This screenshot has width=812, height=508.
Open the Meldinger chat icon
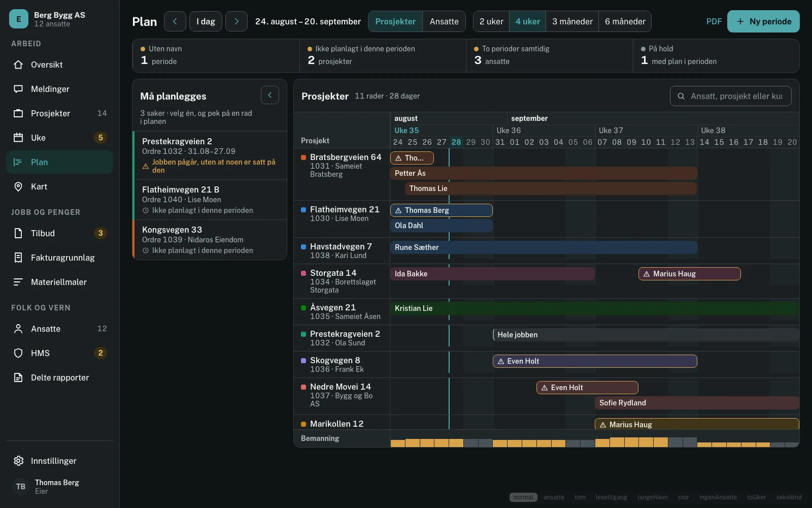[x=18, y=89]
